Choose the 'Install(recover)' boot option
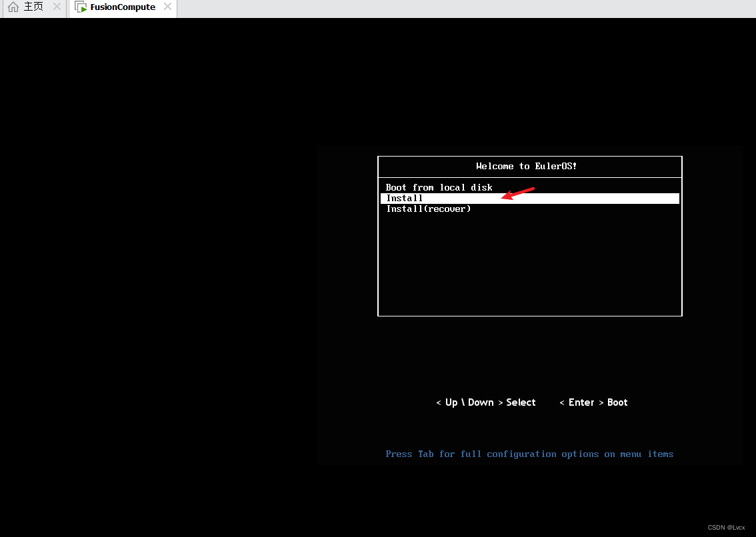The image size is (756, 537). click(x=428, y=209)
